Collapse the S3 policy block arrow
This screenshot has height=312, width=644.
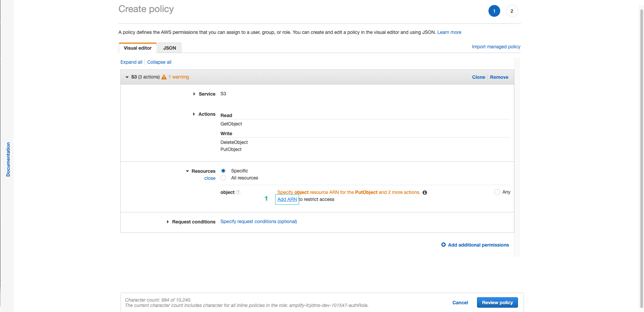click(127, 77)
